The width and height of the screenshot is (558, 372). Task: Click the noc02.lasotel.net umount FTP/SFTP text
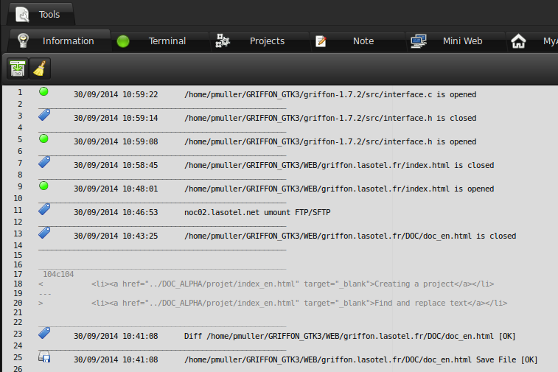pos(257,212)
